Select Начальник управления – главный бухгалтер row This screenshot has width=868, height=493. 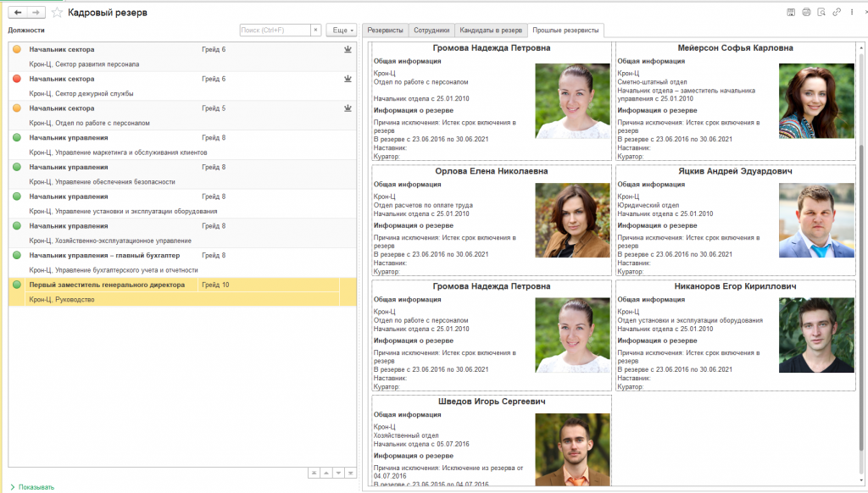coord(183,263)
